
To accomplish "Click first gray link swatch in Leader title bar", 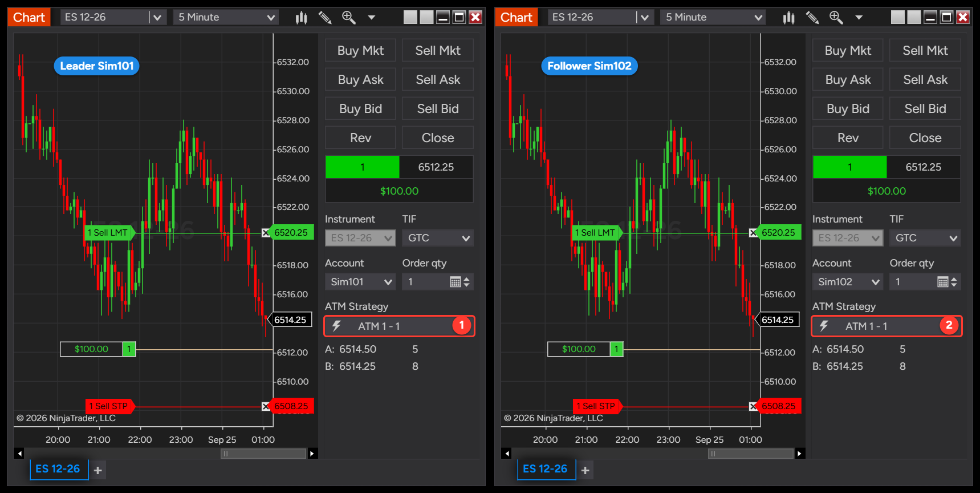I will 410,18.
